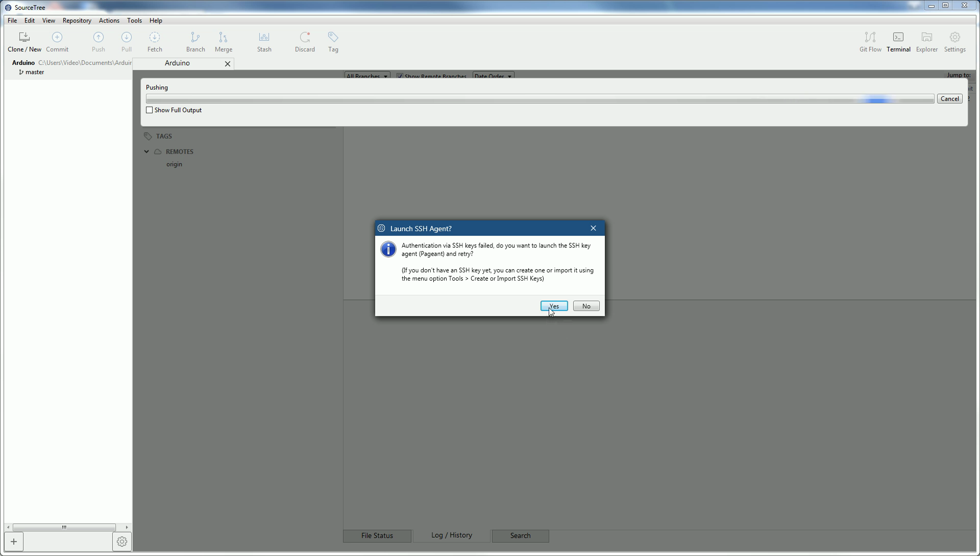Launch the Terminal icon

[x=898, y=42]
